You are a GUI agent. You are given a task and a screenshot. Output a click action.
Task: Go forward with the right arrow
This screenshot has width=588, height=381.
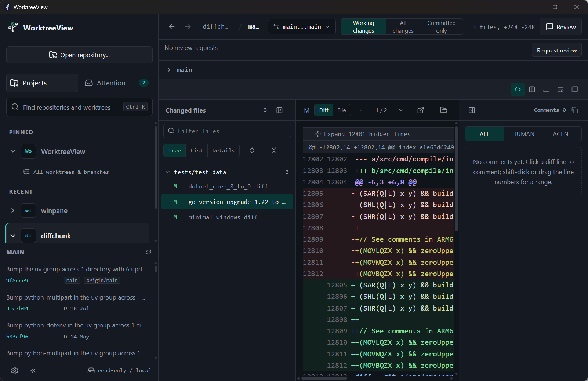tap(188, 27)
